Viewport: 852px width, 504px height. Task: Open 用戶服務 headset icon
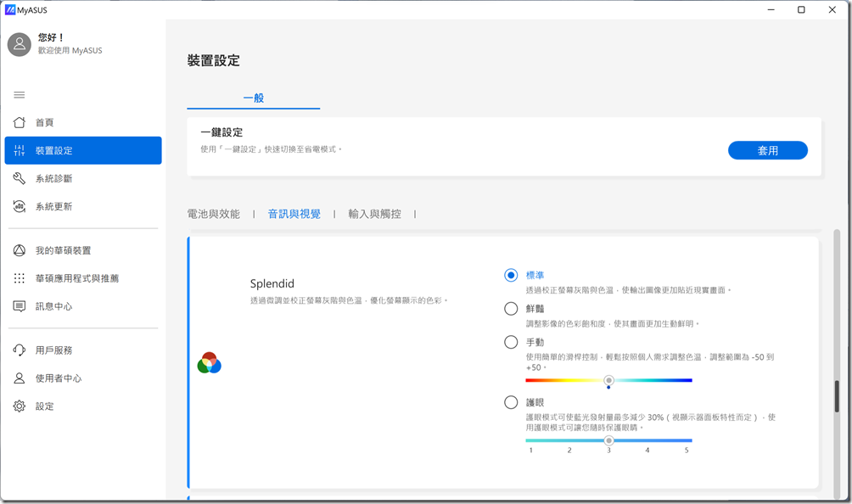coord(20,350)
